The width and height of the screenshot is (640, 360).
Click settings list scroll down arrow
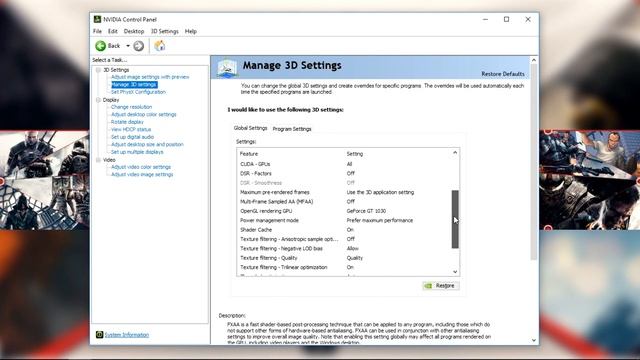[x=455, y=272]
